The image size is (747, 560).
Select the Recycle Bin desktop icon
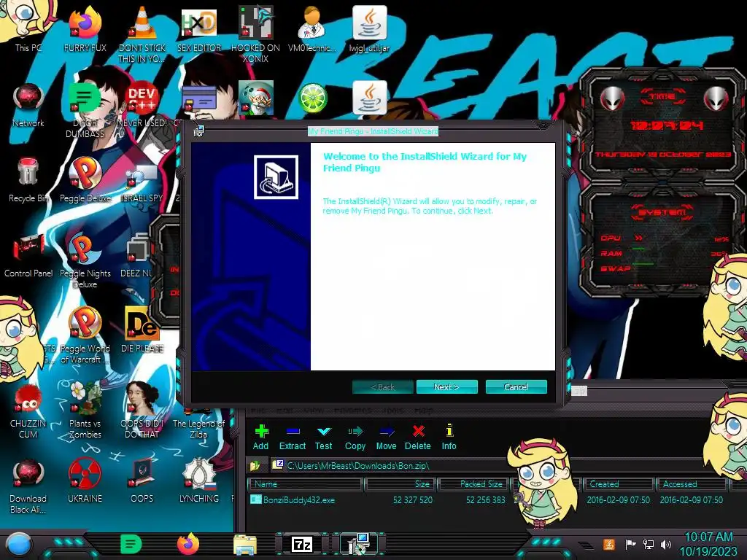(x=28, y=181)
